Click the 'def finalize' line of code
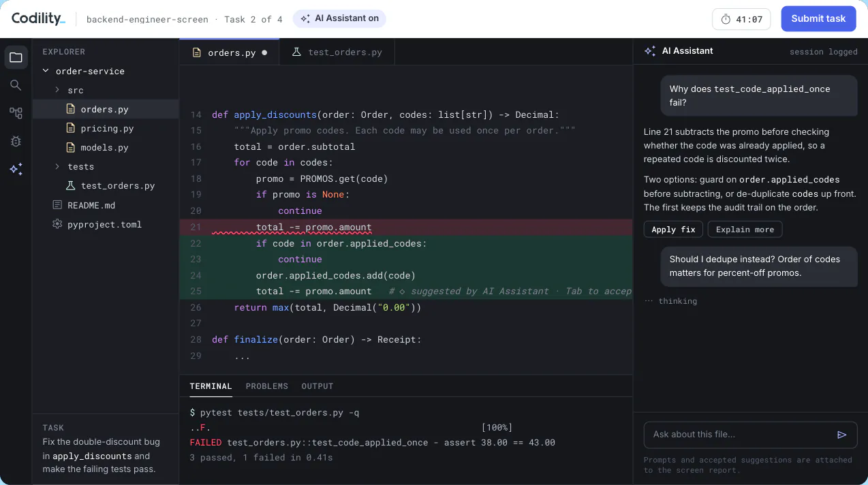868x485 pixels. click(x=317, y=339)
